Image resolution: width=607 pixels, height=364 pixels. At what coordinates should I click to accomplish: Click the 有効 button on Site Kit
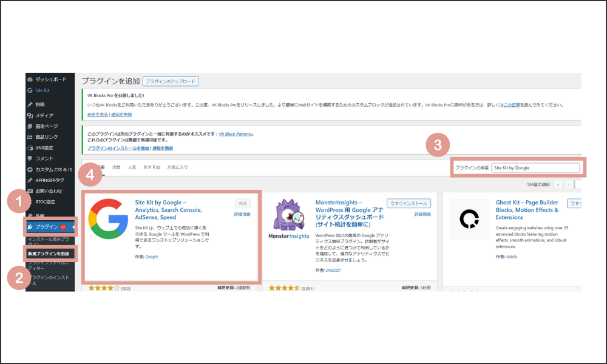click(x=243, y=203)
